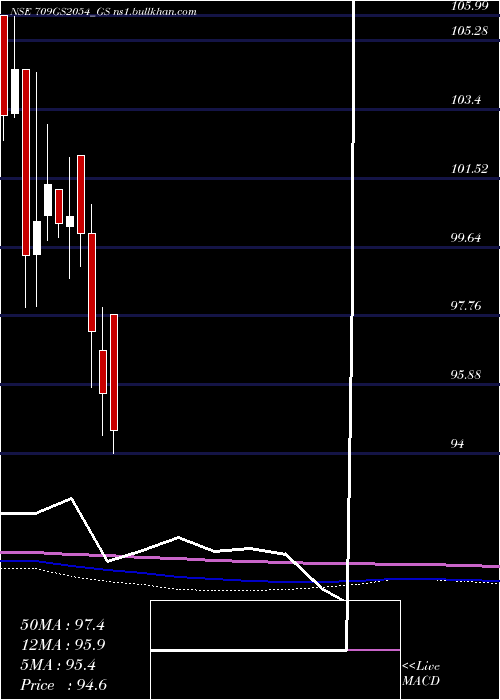Click the <<Live MACD label
The image size is (500, 700).
pyautogui.click(x=421, y=674)
